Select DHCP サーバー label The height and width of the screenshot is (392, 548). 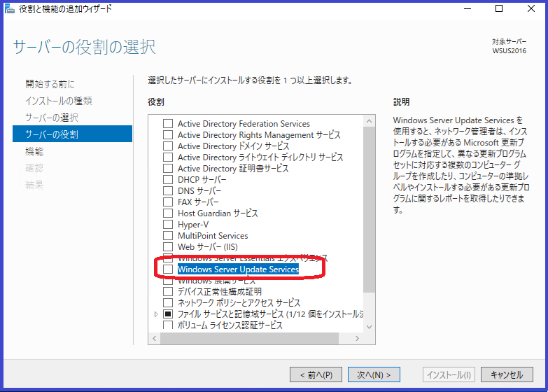(202, 180)
